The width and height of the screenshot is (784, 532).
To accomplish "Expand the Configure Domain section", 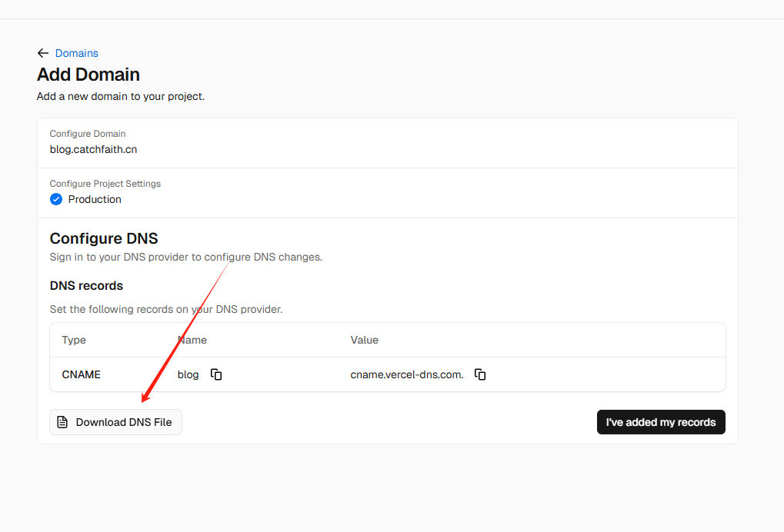I will tap(87, 134).
